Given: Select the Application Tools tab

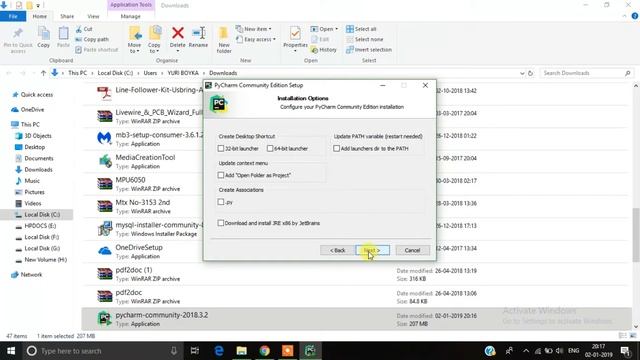Looking at the screenshot, I should click(x=131, y=5).
